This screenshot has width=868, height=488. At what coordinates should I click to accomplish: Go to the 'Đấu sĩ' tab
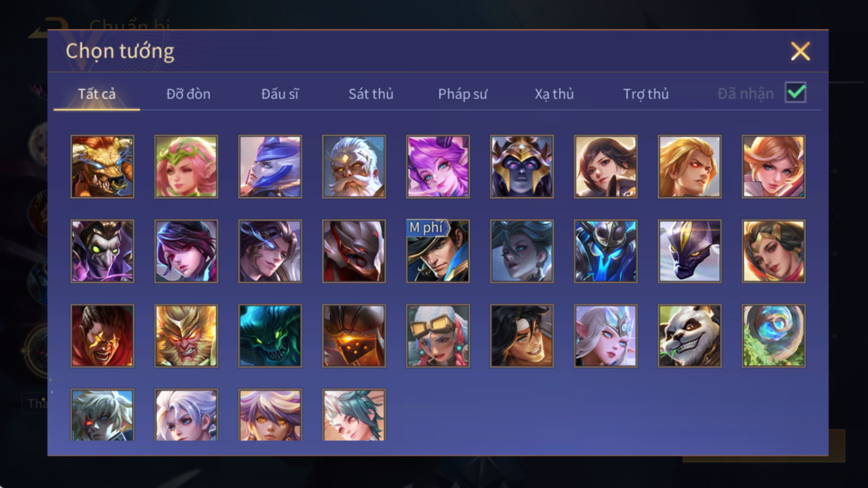(279, 94)
